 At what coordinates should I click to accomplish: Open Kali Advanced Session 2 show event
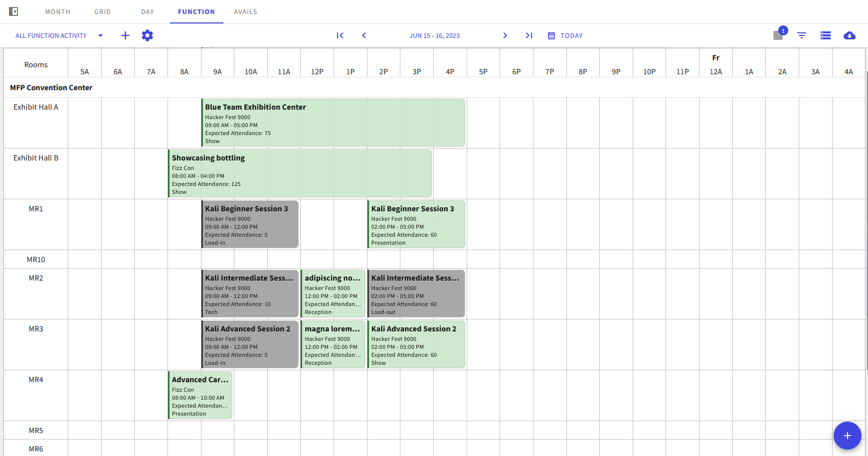(x=416, y=344)
